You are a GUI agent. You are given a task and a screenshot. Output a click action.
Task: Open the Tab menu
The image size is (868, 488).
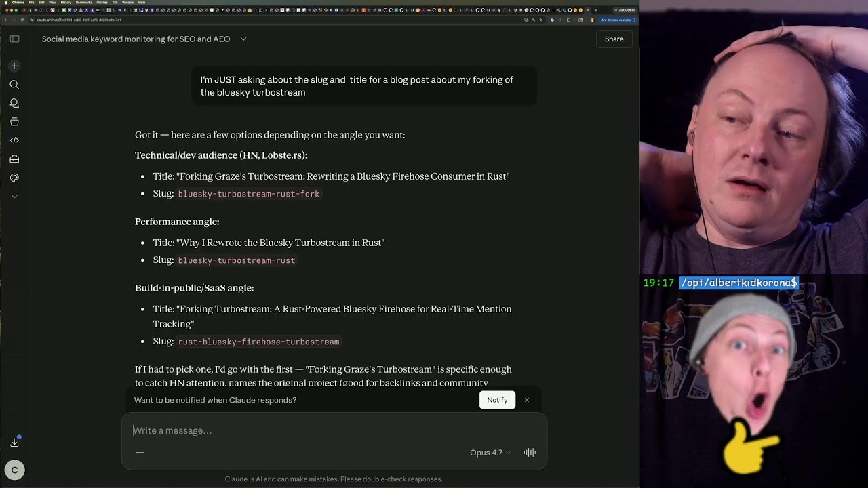(x=115, y=3)
